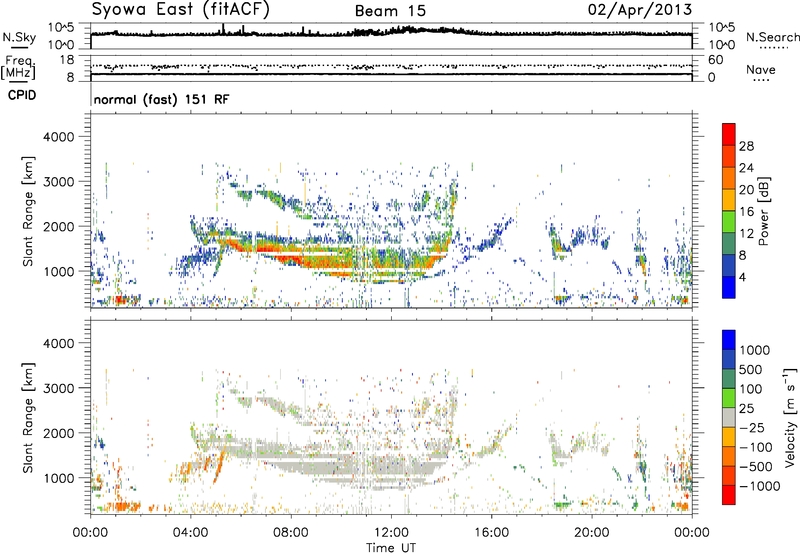The width and height of the screenshot is (800, 554).
Task: Select the 'normal (fast) 151 RF' mode text
Action: (162, 99)
